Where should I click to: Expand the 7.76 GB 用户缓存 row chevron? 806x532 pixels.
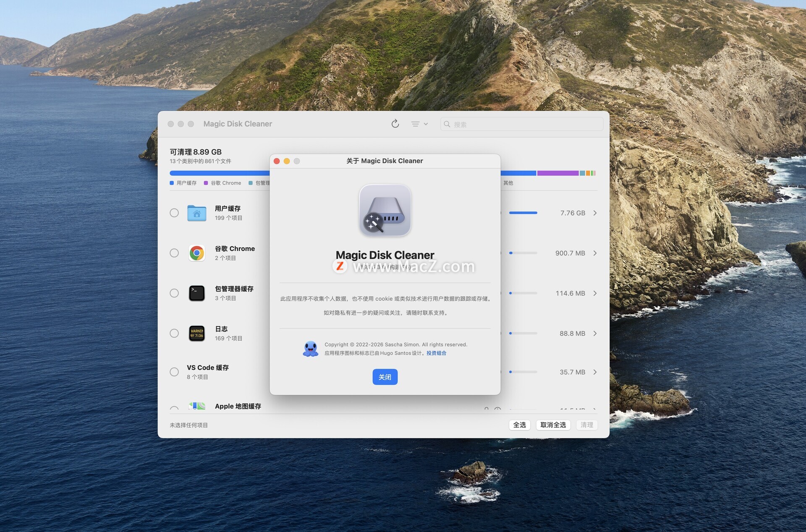(x=595, y=213)
